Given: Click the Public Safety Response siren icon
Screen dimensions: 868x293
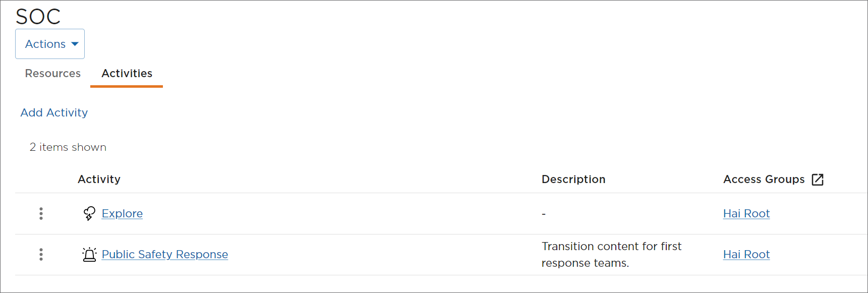Looking at the screenshot, I should (89, 255).
